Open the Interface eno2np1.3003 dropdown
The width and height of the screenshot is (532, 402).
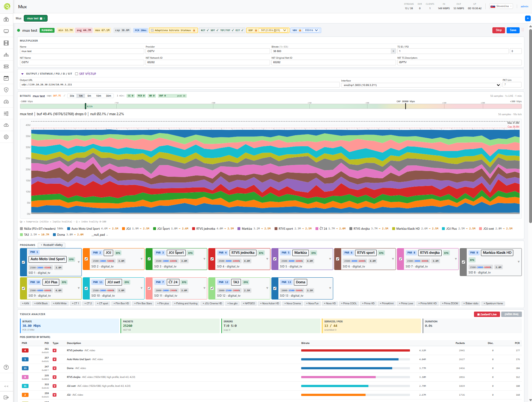click(x=421, y=85)
